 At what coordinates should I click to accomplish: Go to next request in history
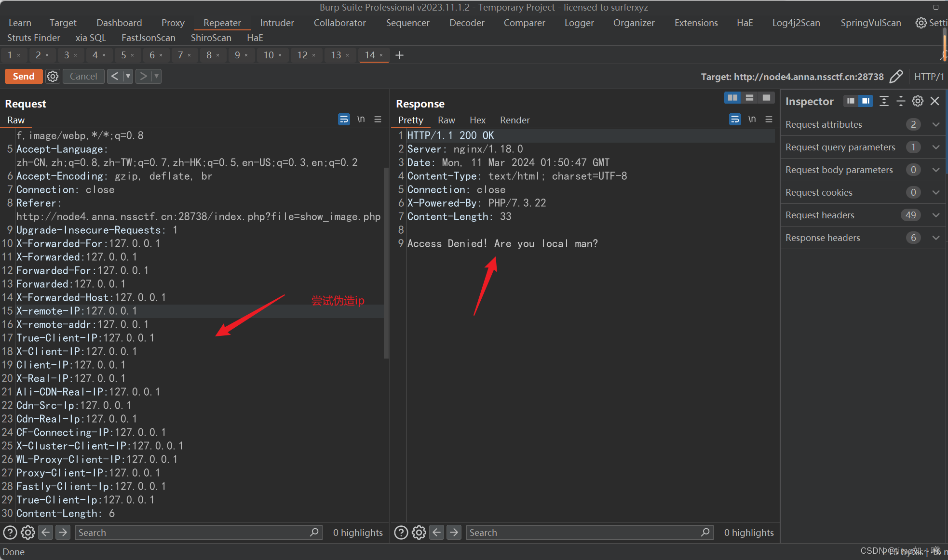143,76
